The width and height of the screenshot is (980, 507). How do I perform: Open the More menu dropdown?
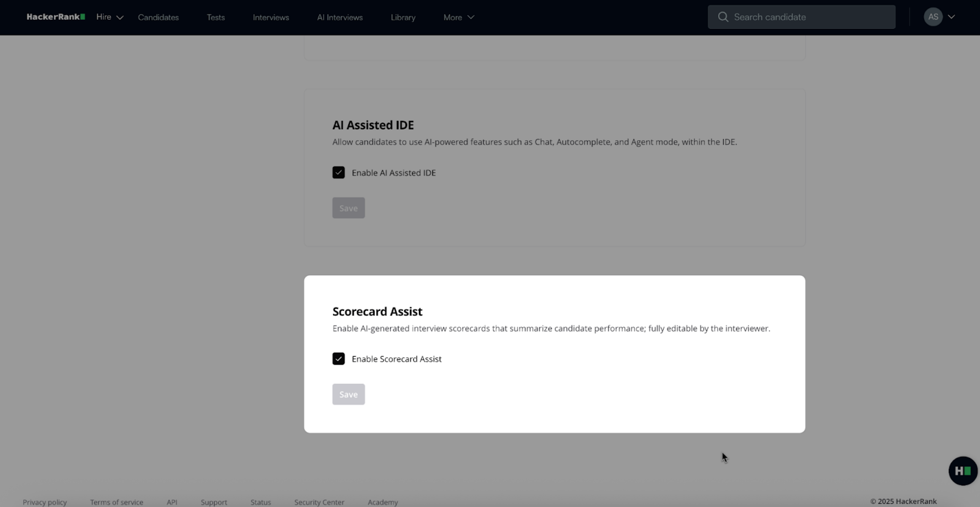[458, 17]
